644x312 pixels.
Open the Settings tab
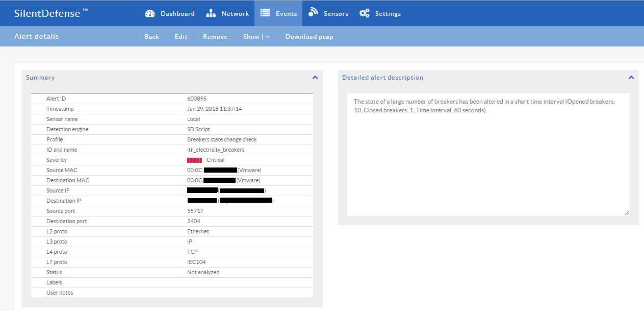pos(388,14)
